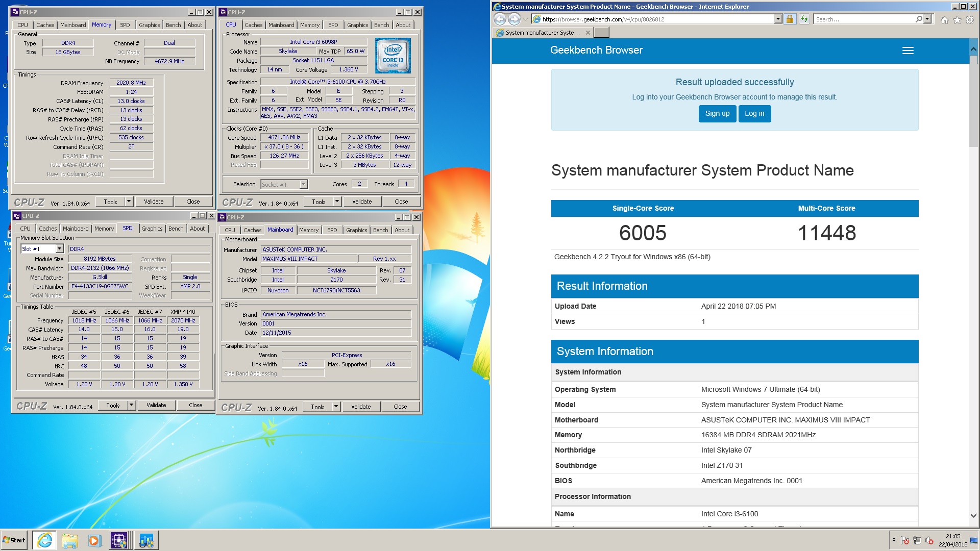Go forward in Internet Explorer

514,19
